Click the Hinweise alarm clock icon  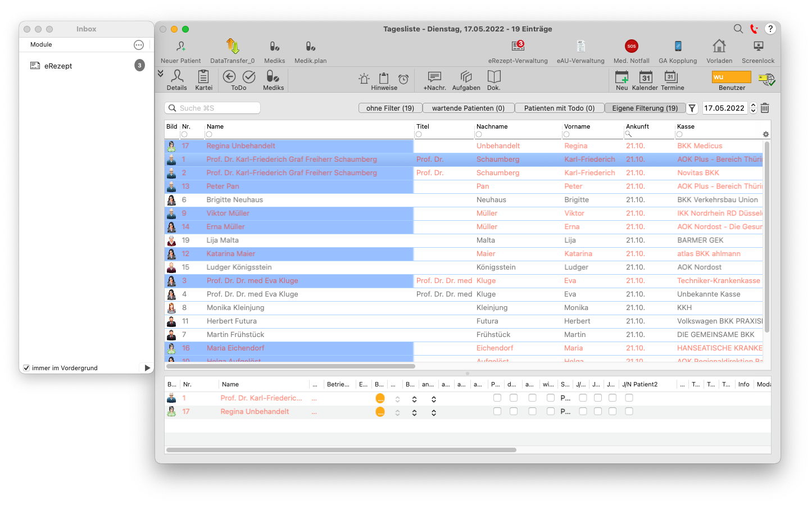(x=403, y=79)
